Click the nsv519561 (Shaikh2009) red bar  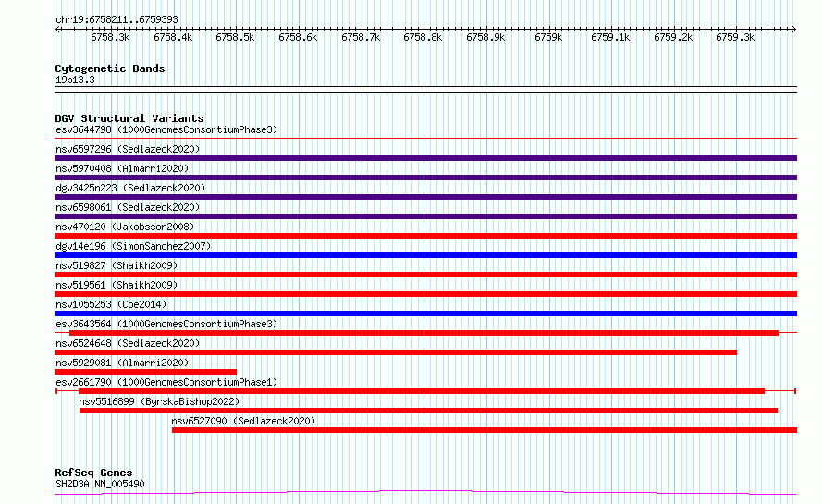coord(425,294)
